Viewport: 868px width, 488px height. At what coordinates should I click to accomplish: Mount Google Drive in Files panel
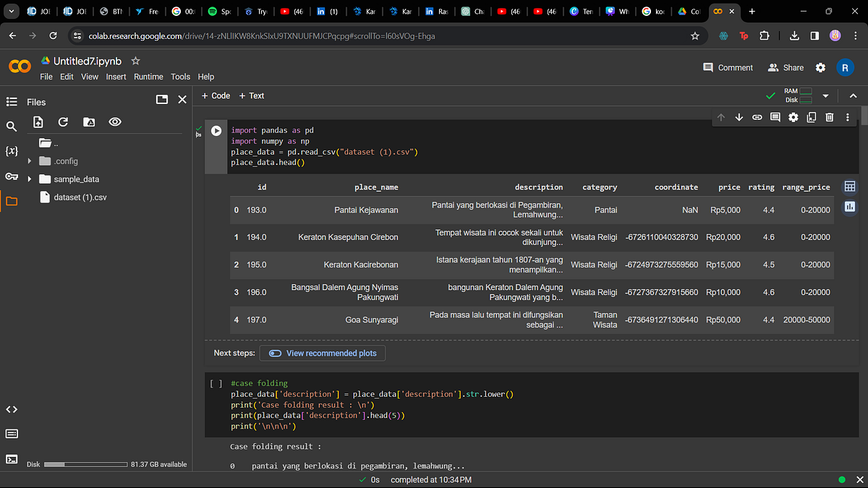[88, 122]
